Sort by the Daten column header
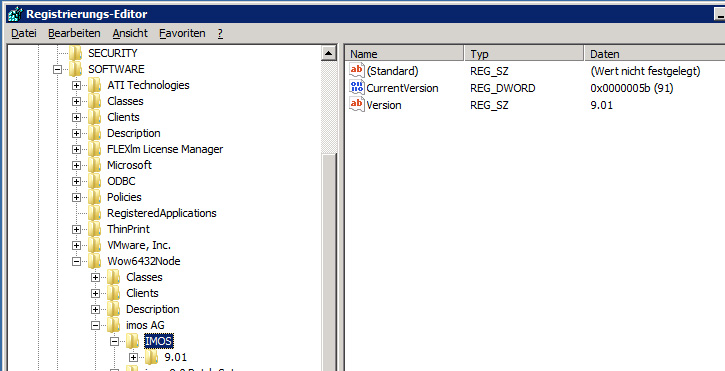This screenshot has height=371, width=725. pyautogui.click(x=655, y=54)
